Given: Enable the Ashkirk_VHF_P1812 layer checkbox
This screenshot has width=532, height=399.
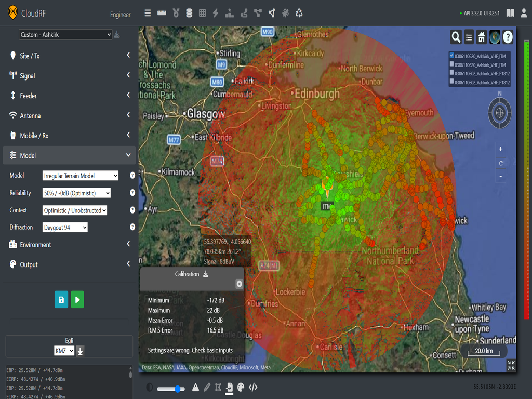Looking at the screenshot, I should [x=451, y=73].
